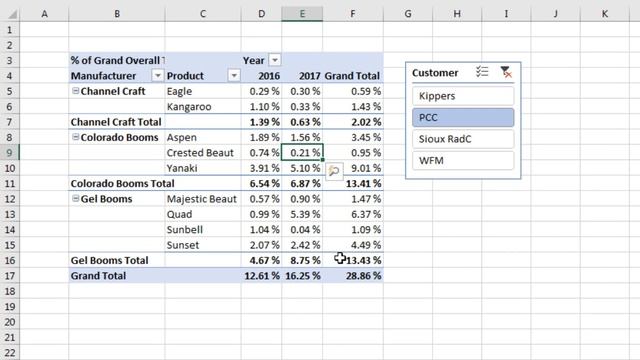Click the cell showing 16.25 %
640x360 pixels.
pyautogui.click(x=302, y=276)
